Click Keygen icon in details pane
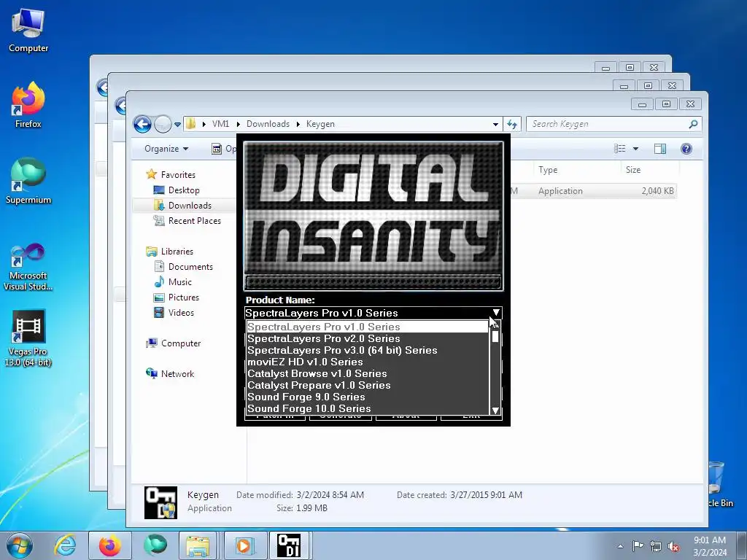 pyautogui.click(x=160, y=502)
